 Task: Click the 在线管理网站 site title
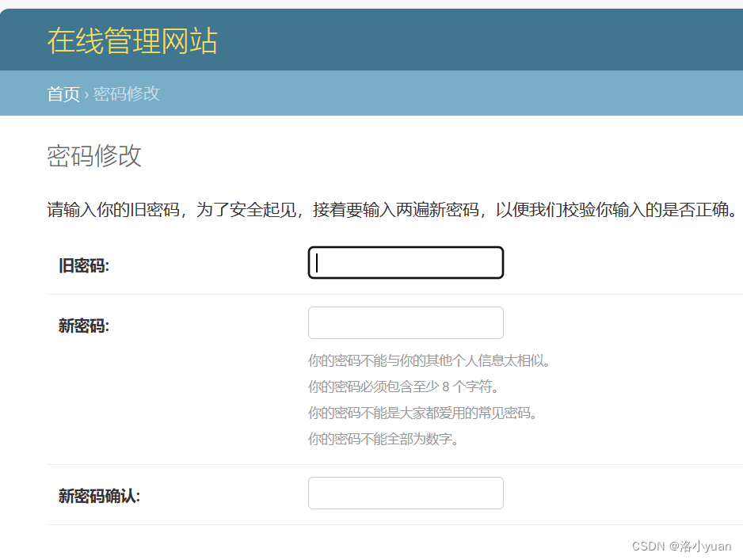(x=132, y=40)
